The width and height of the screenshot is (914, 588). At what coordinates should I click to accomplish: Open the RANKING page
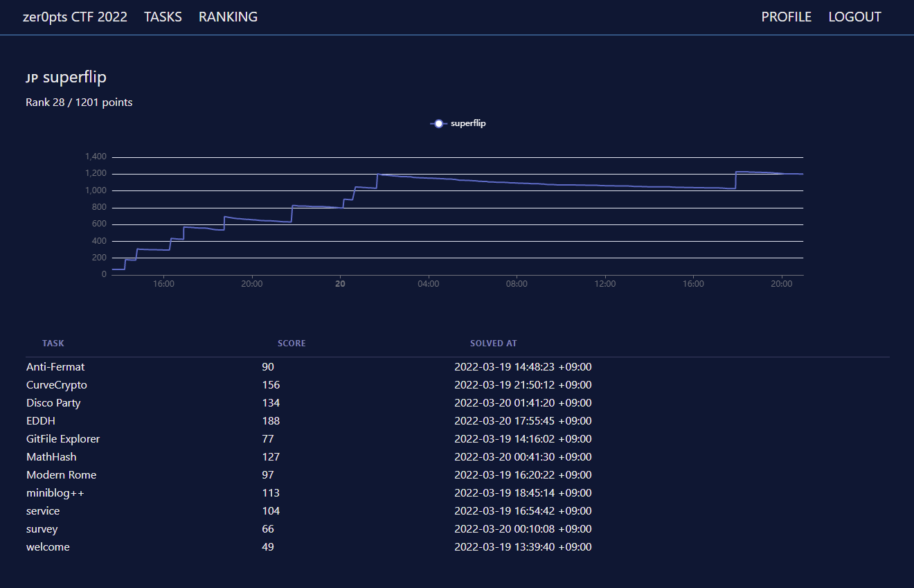point(228,17)
